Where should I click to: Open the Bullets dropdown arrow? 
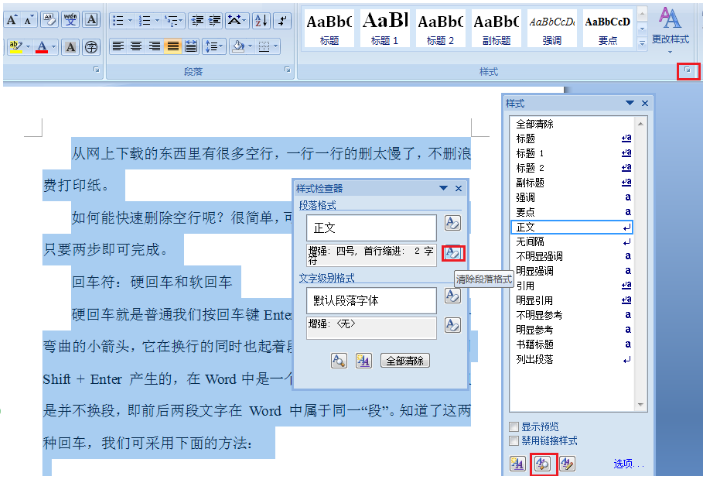click(130, 20)
